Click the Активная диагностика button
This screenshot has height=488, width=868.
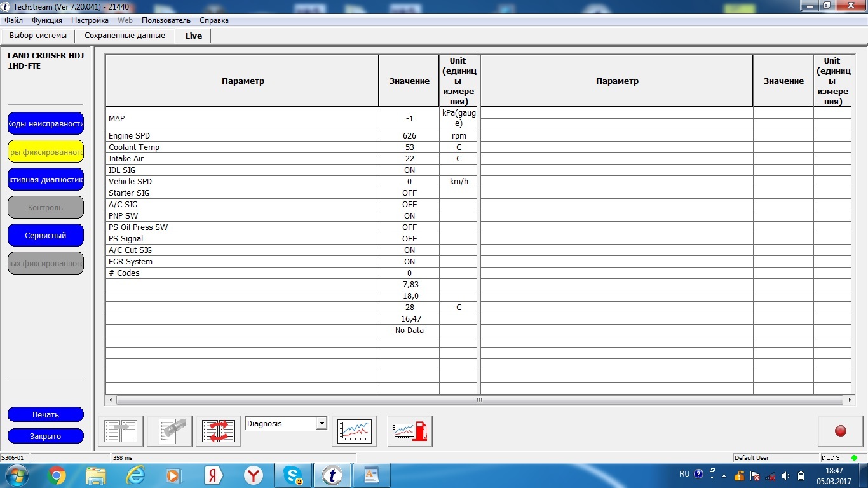[46, 179]
